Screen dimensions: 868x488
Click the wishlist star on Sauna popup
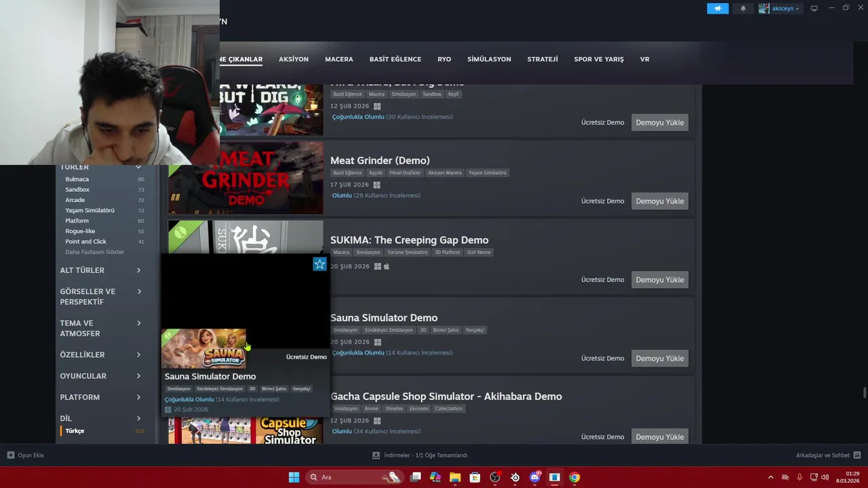[319, 264]
